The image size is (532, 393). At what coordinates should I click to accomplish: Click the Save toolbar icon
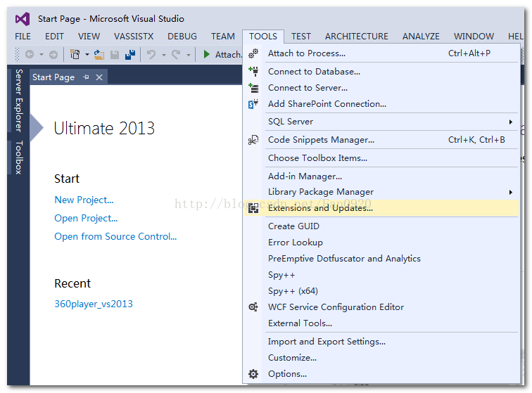pyautogui.click(x=115, y=54)
